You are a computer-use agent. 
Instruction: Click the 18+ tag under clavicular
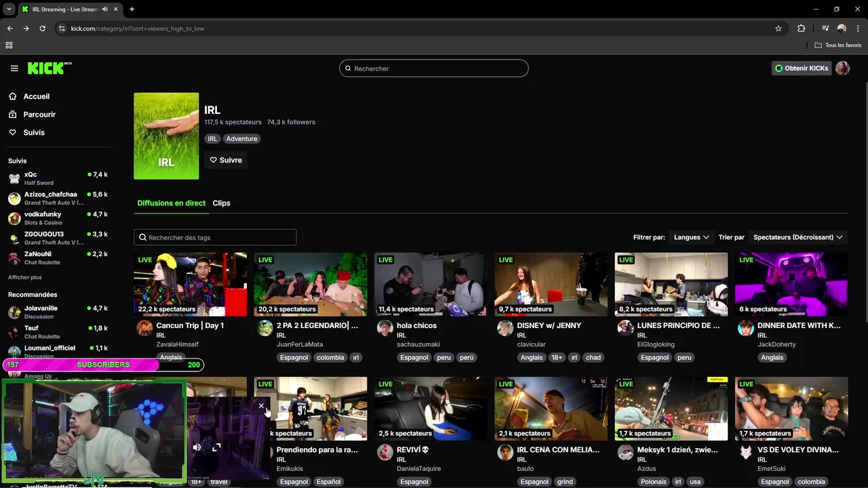[x=557, y=358]
